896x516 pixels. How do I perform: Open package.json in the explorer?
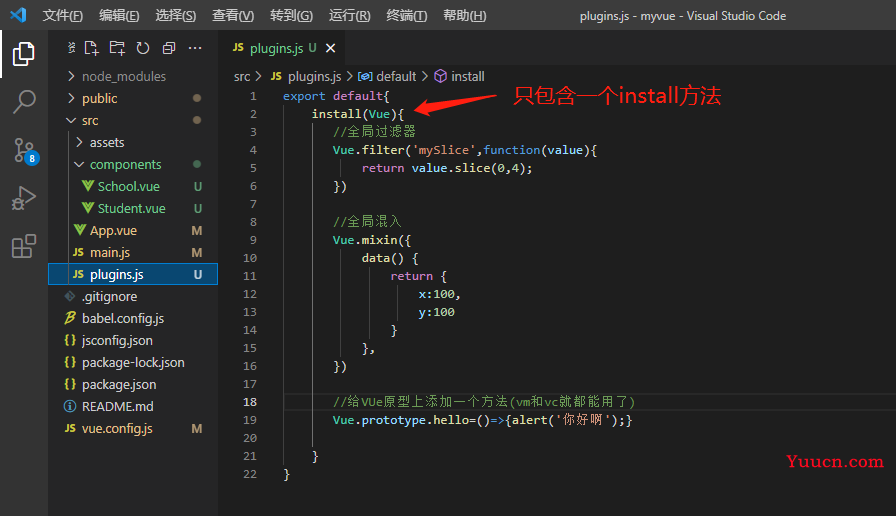(x=133, y=385)
